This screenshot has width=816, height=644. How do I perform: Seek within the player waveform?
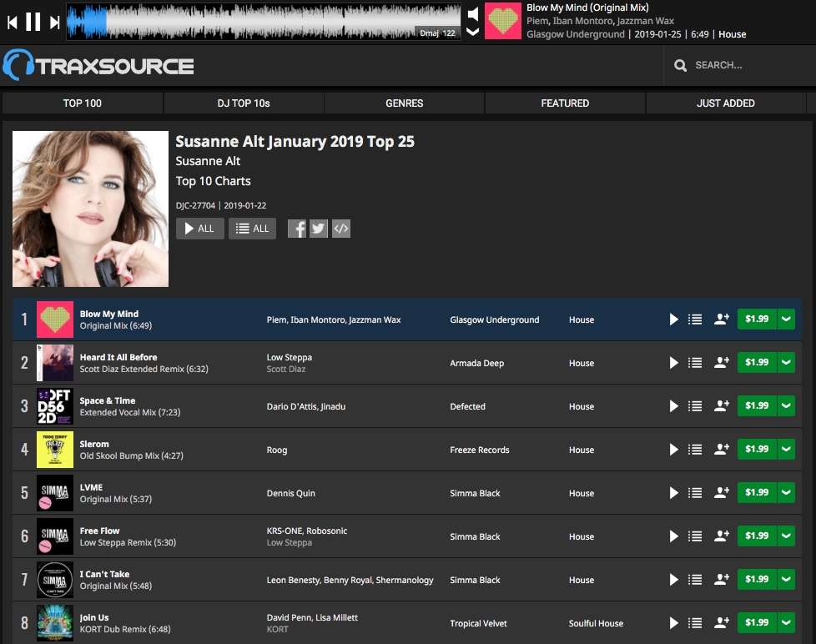point(264,22)
